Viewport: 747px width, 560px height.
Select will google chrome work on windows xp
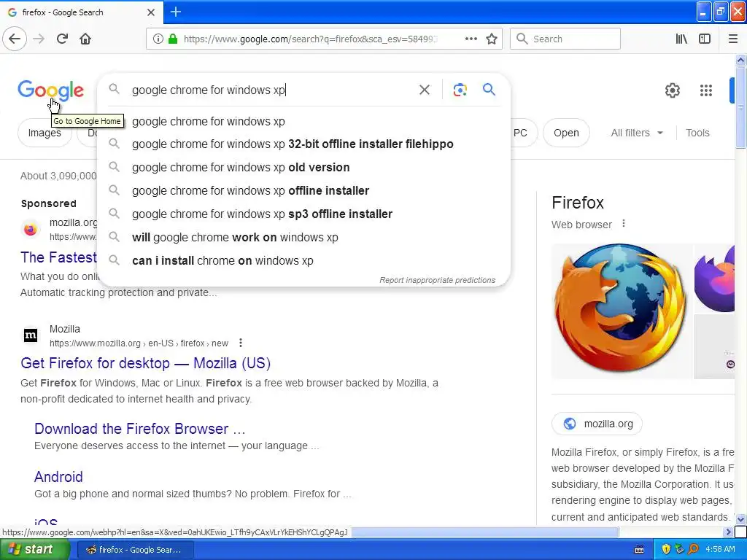303,237
